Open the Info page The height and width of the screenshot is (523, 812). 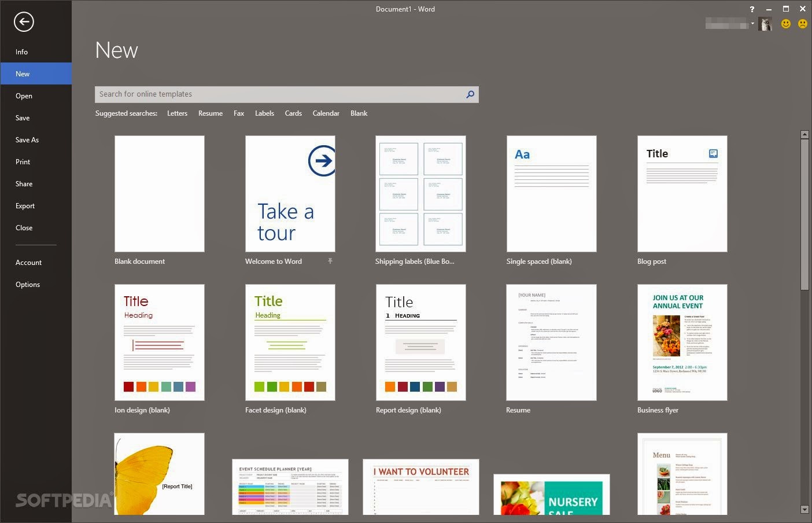point(36,52)
